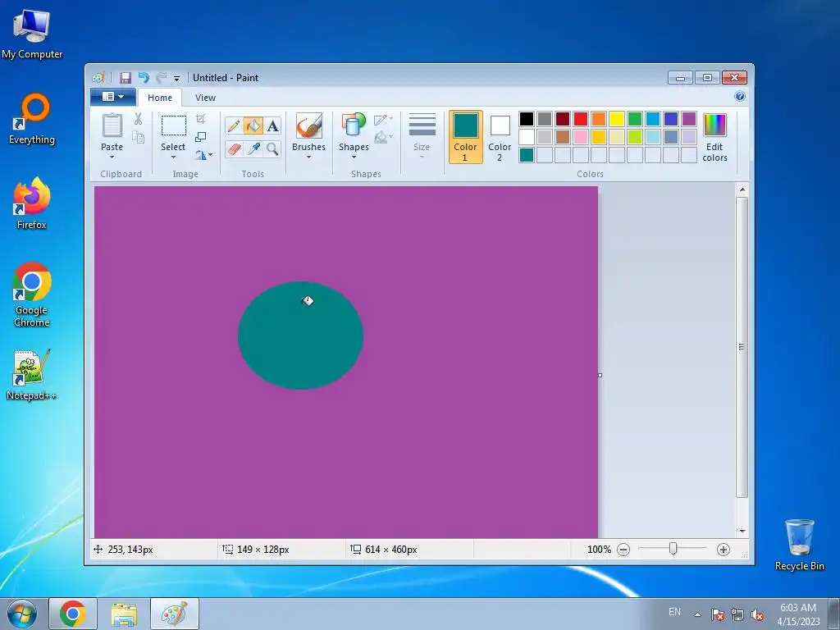The height and width of the screenshot is (630, 840).
Task: Open Paint Help icon
Action: pos(740,97)
